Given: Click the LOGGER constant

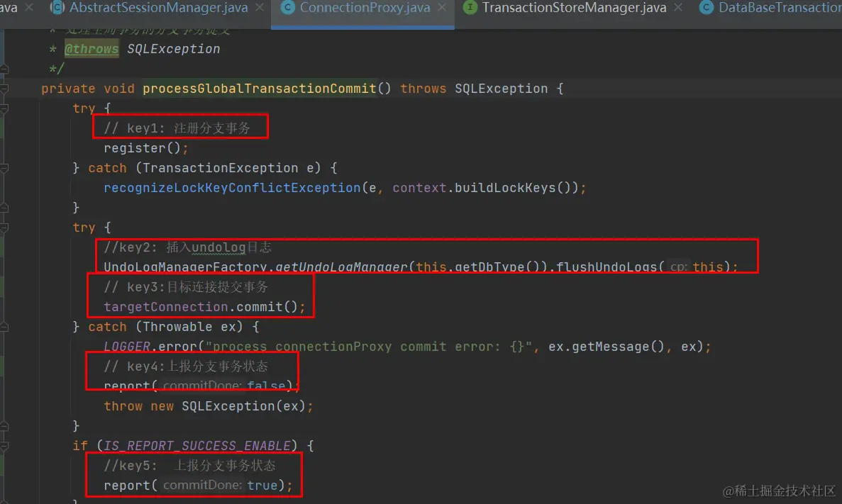Looking at the screenshot, I should (127, 347).
